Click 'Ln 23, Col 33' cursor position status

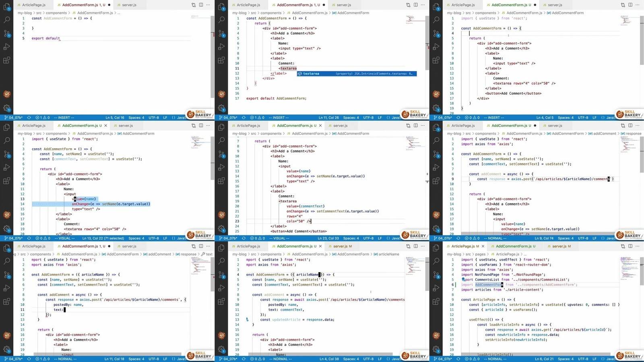[x=328, y=238]
